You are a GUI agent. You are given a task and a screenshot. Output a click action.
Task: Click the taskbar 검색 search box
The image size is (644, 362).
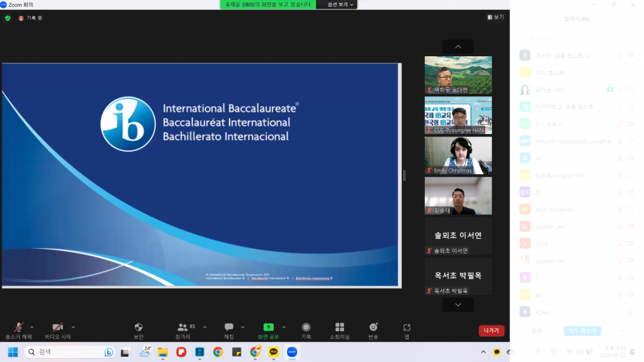(x=69, y=352)
